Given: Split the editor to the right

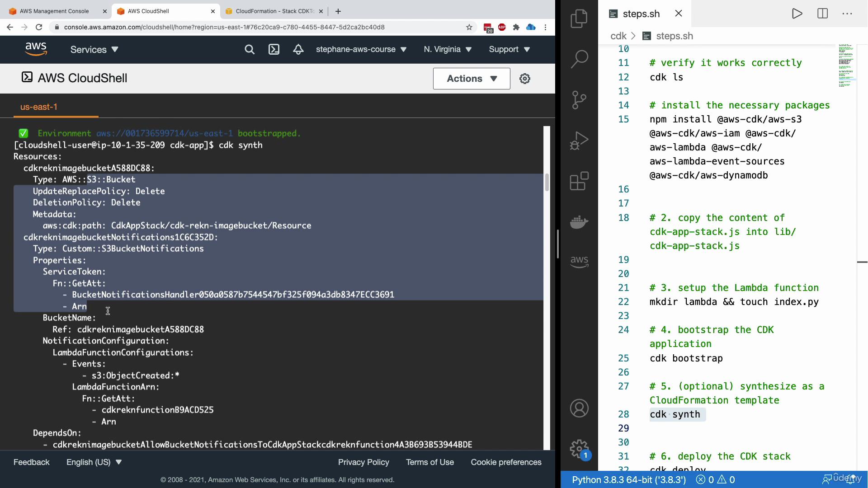Looking at the screenshot, I should tap(822, 14).
